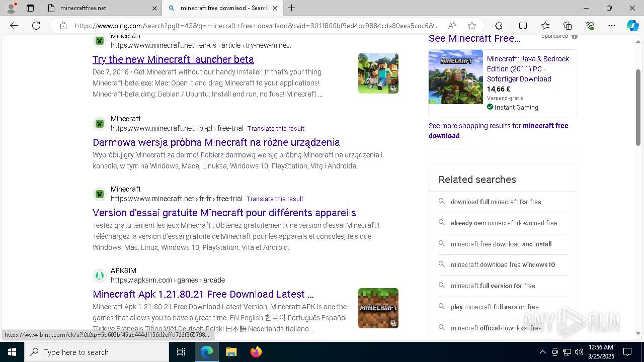
Task: Search minecraft full version for free
Action: (493, 286)
